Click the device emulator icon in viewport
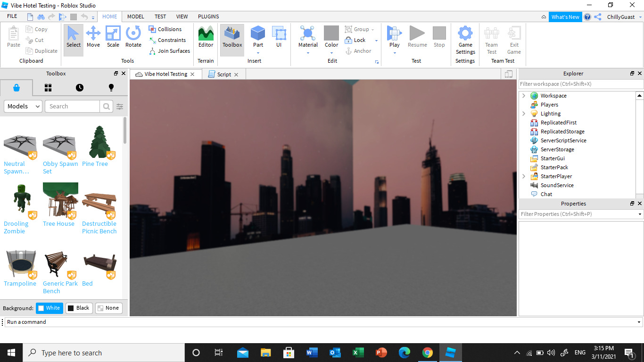 [508, 74]
